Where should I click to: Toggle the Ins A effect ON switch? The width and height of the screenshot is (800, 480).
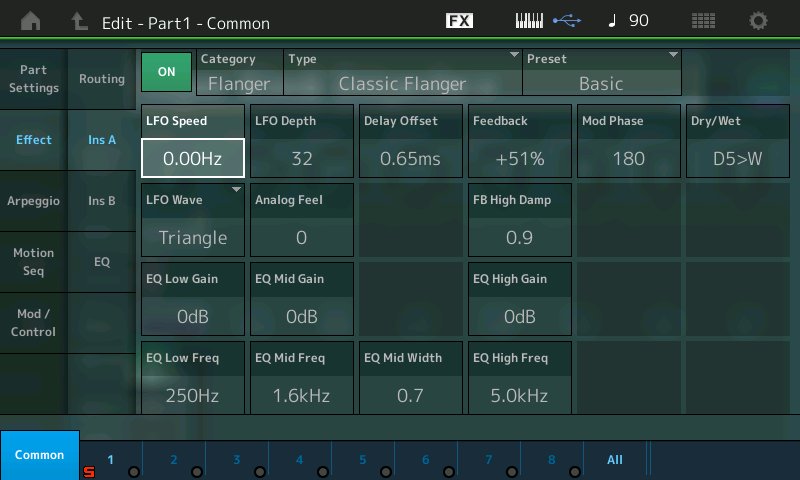[x=167, y=72]
